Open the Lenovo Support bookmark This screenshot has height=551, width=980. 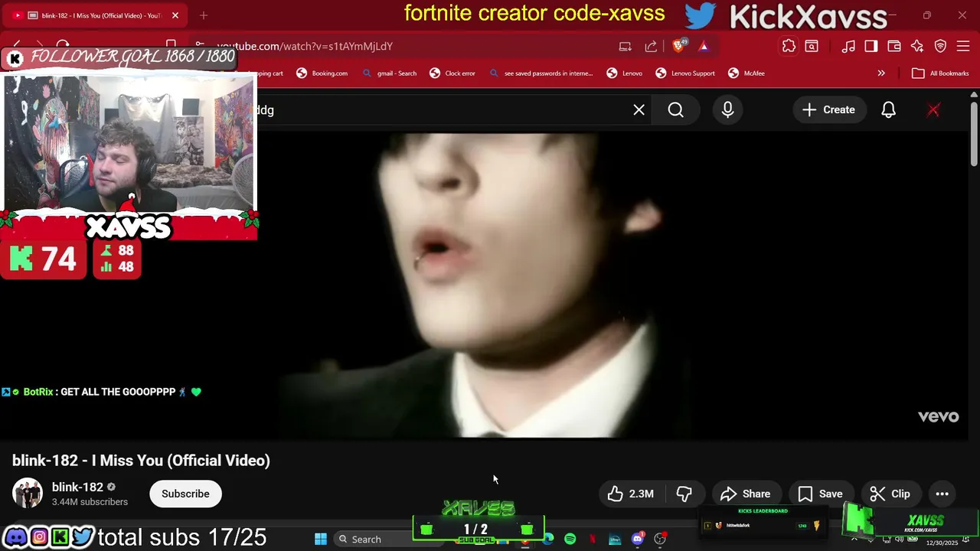coord(686,73)
